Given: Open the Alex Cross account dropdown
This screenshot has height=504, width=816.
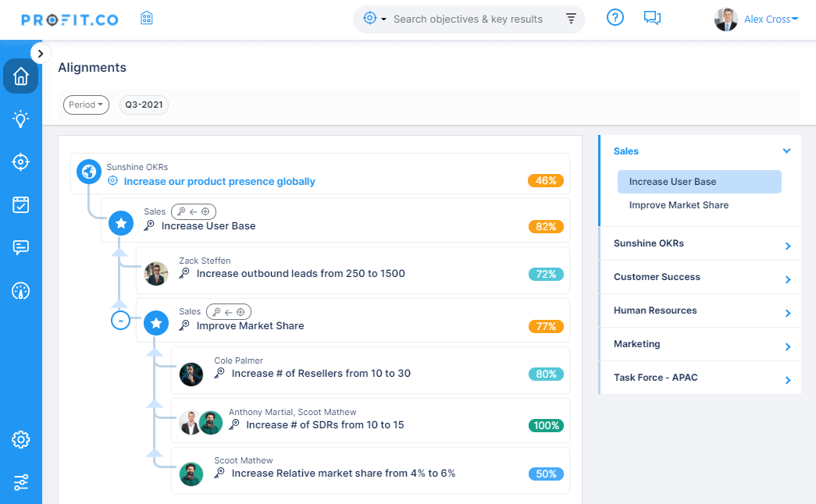Looking at the screenshot, I should click(771, 19).
